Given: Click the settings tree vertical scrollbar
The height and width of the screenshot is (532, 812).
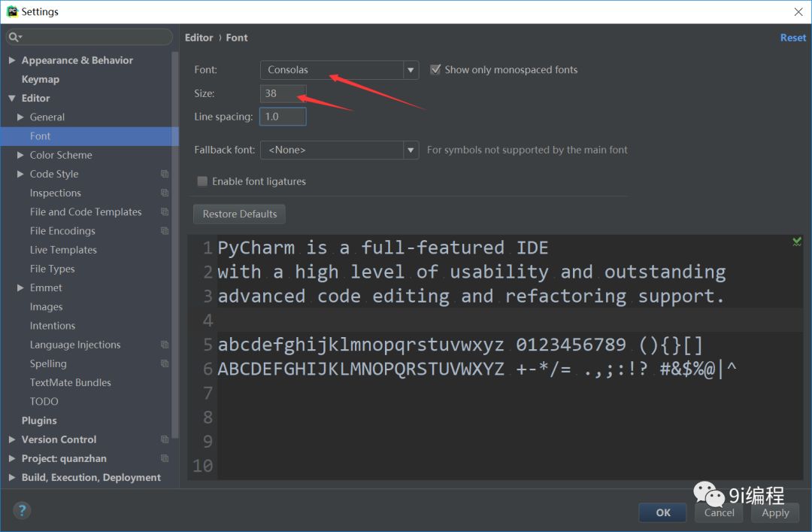Looking at the screenshot, I should click(x=175, y=244).
